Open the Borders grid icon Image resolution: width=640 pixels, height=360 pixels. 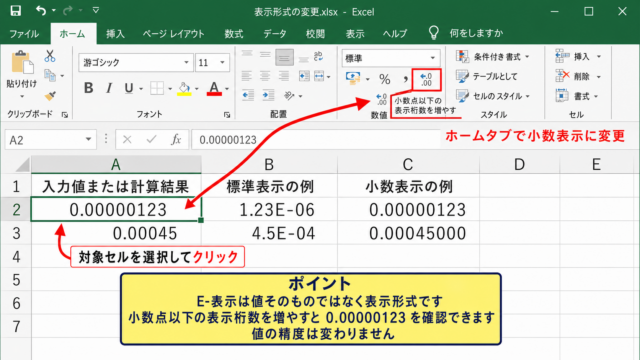click(157, 88)
